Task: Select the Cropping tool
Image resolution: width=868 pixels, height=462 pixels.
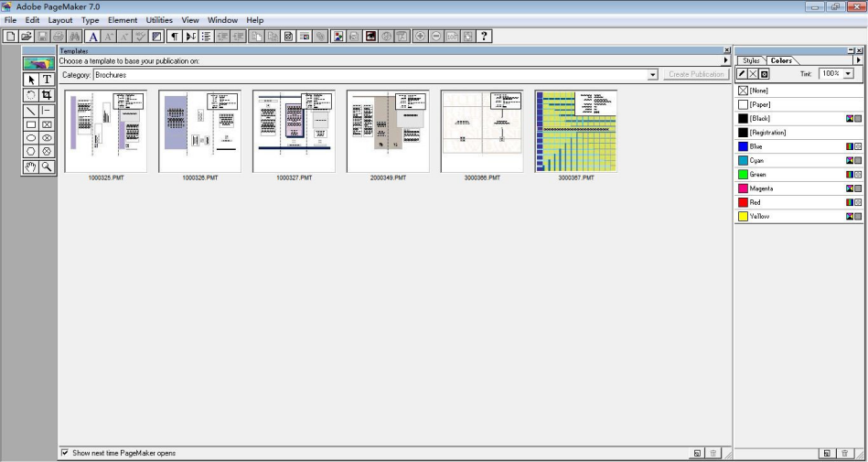Action: (x=47, y=95)
